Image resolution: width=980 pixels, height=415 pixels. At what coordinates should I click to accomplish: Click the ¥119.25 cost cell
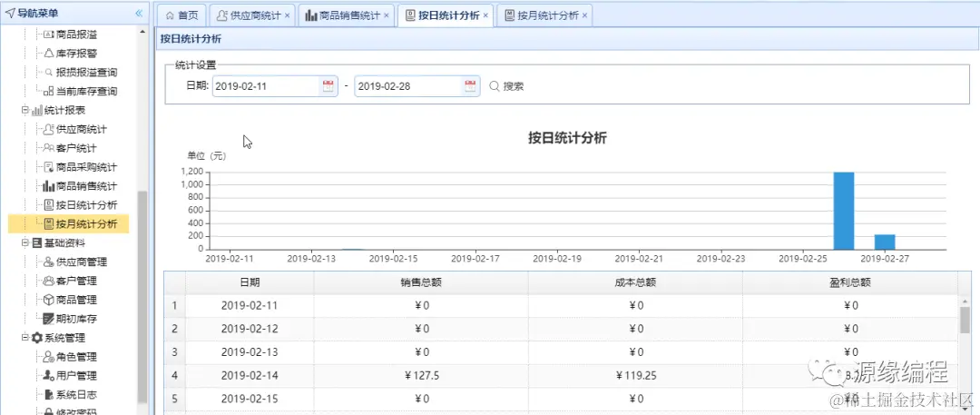(635, 376)
